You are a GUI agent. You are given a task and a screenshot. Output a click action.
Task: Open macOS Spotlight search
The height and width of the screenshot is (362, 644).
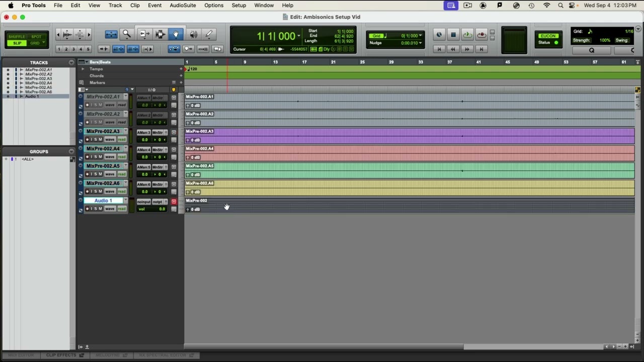click(x=560, y=5)
